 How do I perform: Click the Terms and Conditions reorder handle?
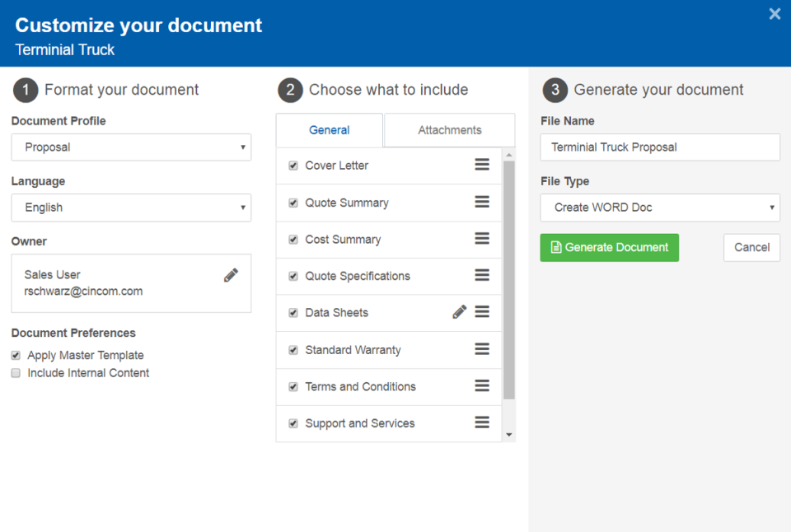(482, 386)
